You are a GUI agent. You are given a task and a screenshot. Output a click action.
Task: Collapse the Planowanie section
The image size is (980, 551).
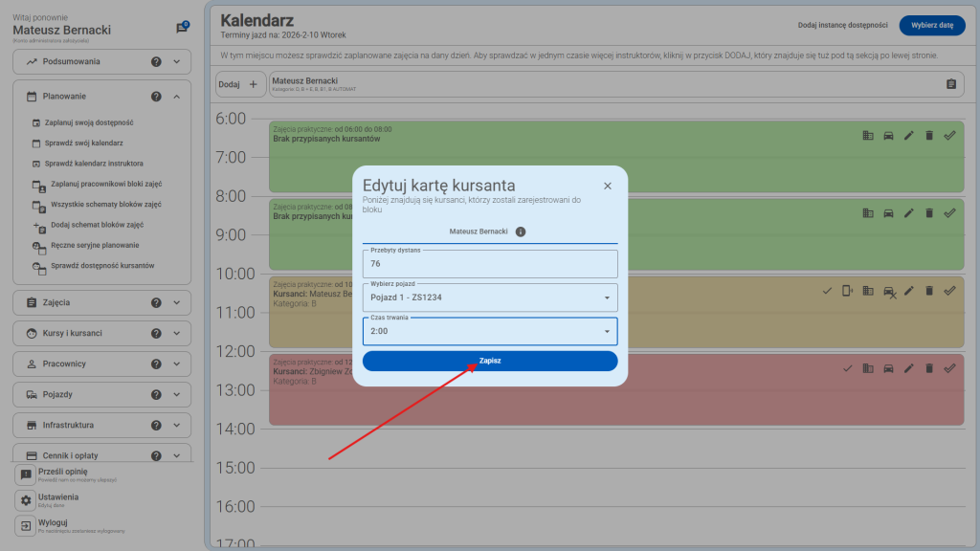point(177,97)
